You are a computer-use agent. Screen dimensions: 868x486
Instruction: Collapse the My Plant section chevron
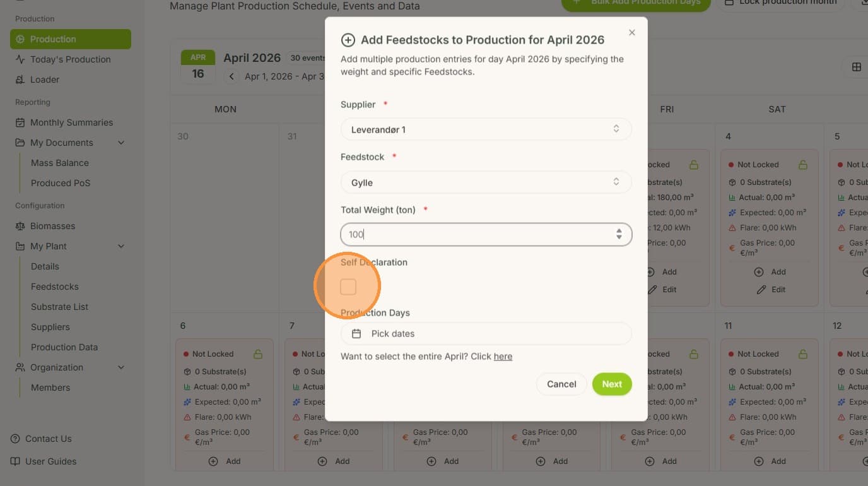tap(121, 246)
